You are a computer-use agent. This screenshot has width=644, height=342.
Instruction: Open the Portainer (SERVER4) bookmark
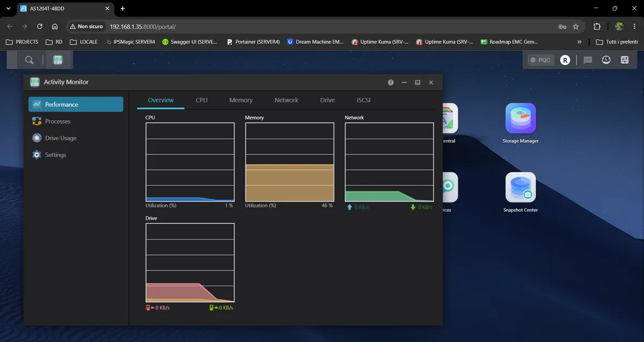[253, 42]
